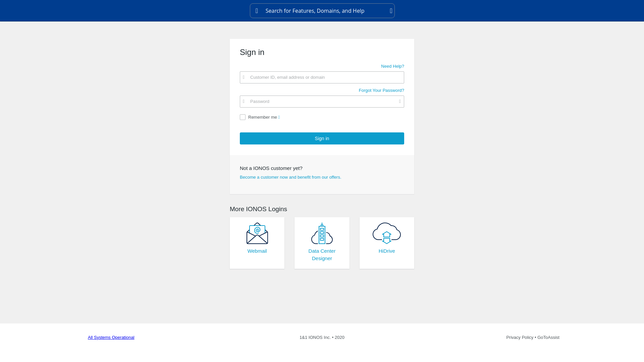
Task: Click the blue Sign in button
Action: click(x=322, y=138)
